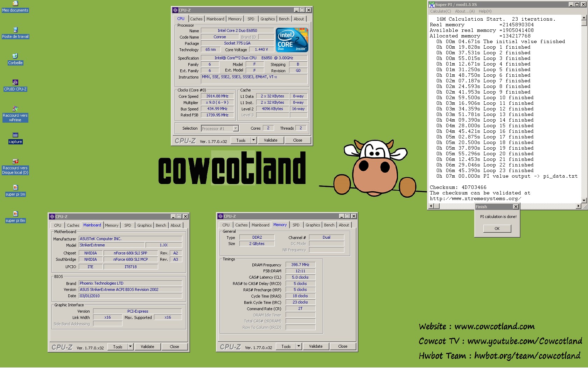
Task: Click Validate in Mainboard window
Action: [147, 347]
